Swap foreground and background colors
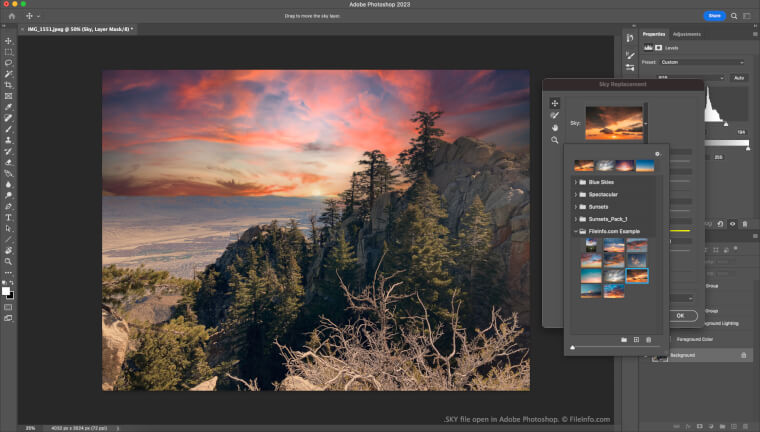760x432 pixels. pyautogui.click(x=12, y=283)
